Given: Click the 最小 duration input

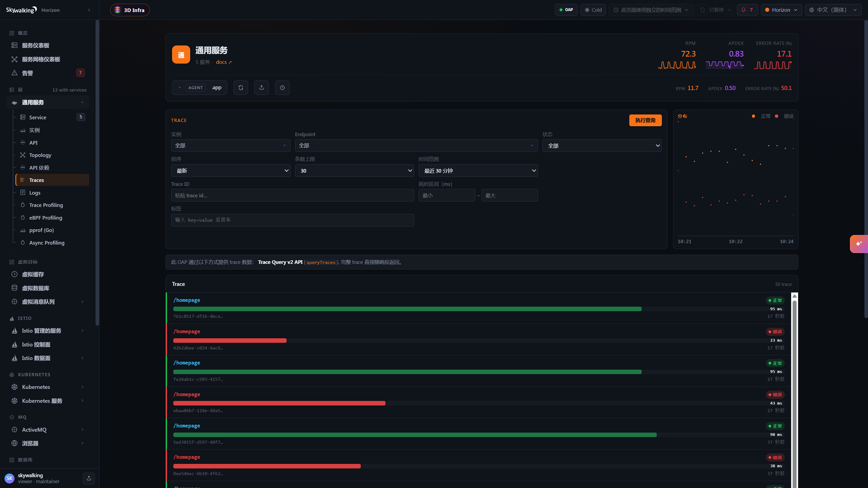Looking at the screenshot, I should click(447, 195).
